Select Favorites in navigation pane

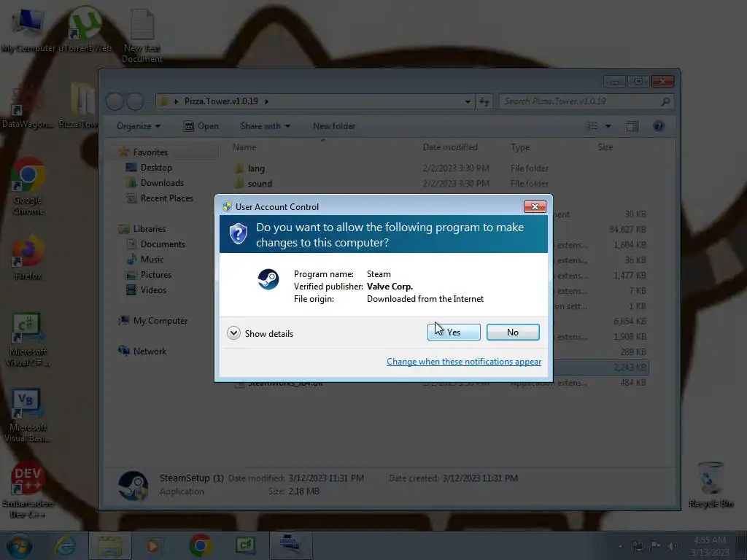pos(150,152)
